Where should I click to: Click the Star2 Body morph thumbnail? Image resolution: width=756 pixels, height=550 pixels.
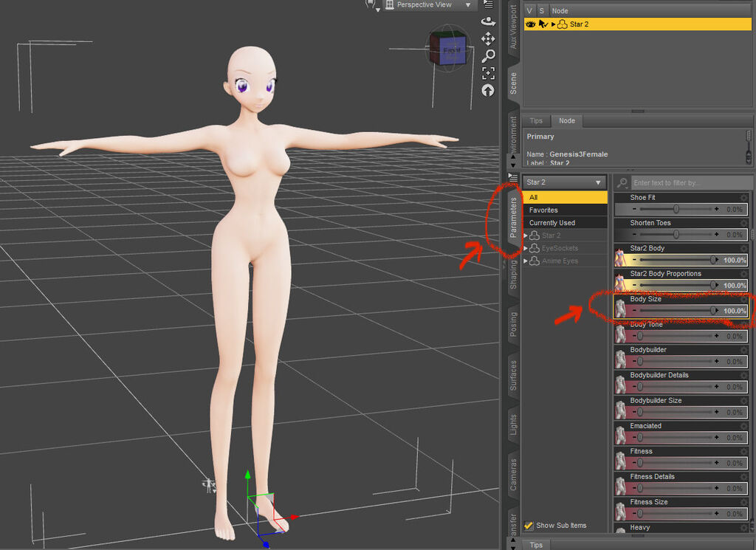[620, 258]
